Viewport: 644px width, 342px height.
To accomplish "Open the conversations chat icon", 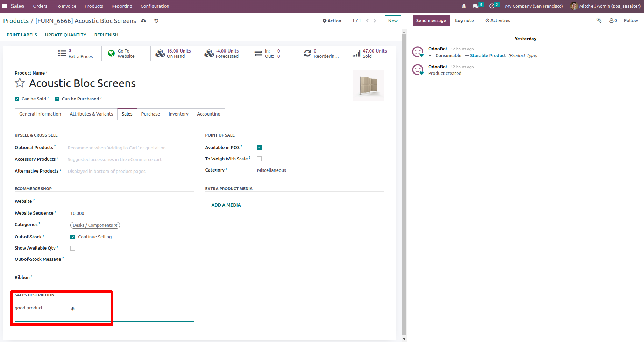I will tap(475, 6).
